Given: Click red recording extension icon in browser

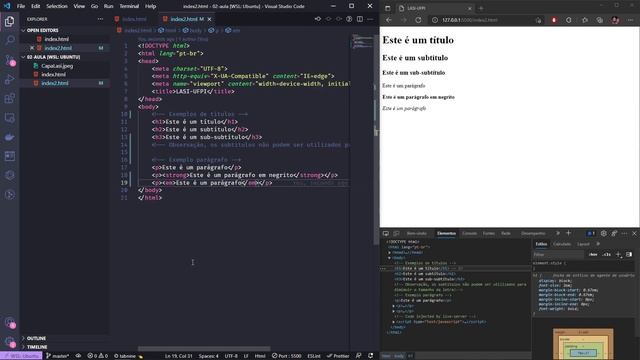Looking at the screenshot, I should coord(554,20).
